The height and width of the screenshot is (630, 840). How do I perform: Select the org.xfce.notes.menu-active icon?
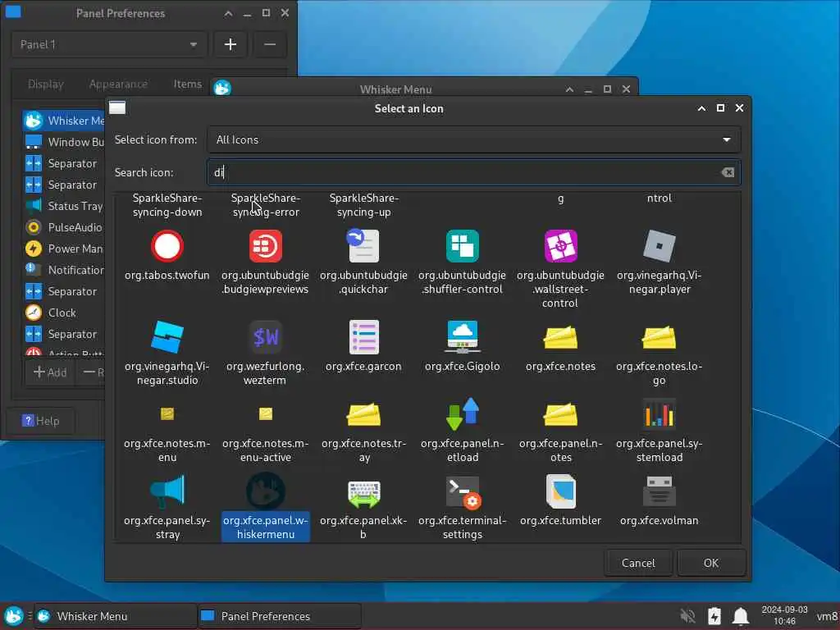pos(265,414)
